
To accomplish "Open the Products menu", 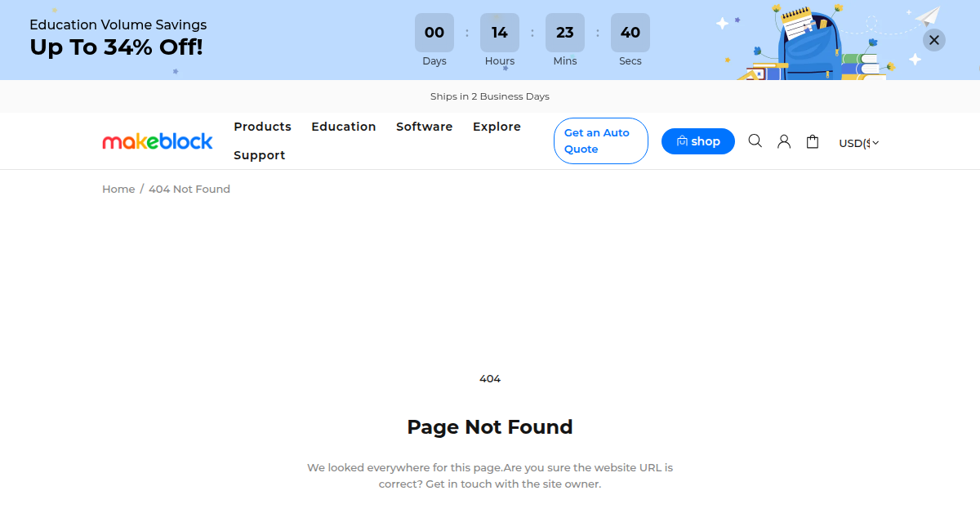I will click(x=262, y=127).
